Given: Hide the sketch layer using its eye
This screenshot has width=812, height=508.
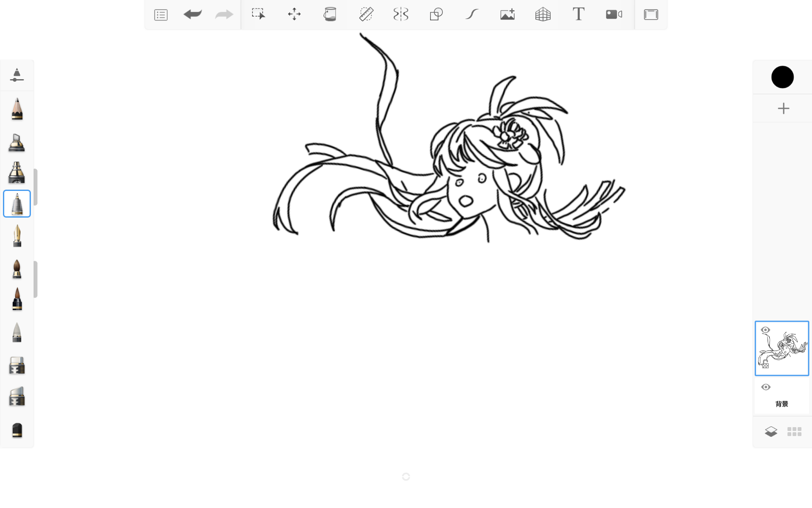Looking at the screenshot, I should click(x=765, y=330).
